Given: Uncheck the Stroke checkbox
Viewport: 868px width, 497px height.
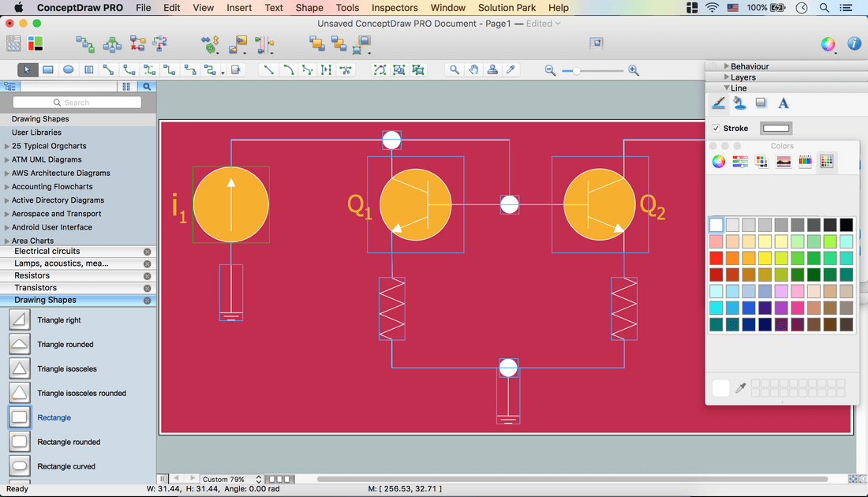Looking at the screenshot, I should click(716, 129).
